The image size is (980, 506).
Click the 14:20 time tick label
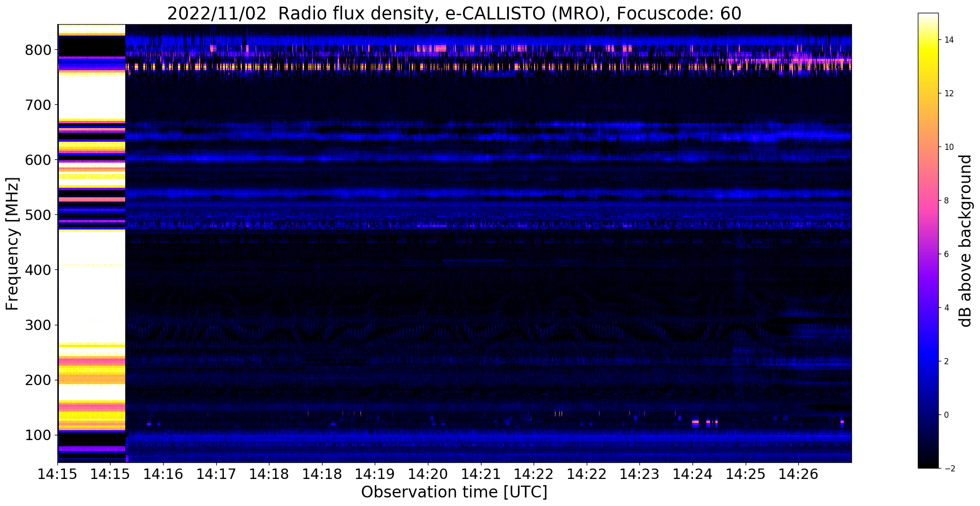(x=428, y=474)
